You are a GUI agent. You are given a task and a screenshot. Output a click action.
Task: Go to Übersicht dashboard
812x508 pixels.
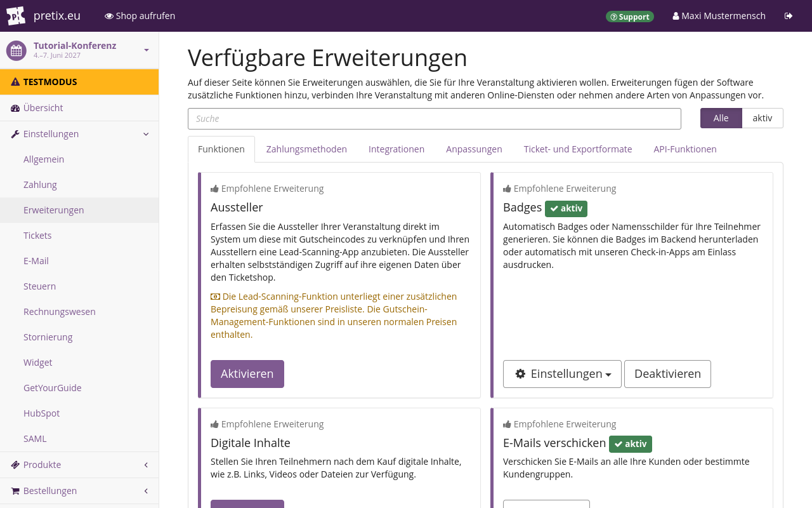click(x=79, y=108)
